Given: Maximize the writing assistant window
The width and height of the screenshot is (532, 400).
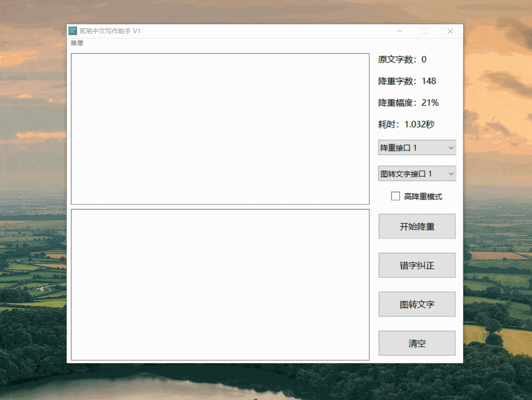Looking at the screenshot, I should pos(425,31).
